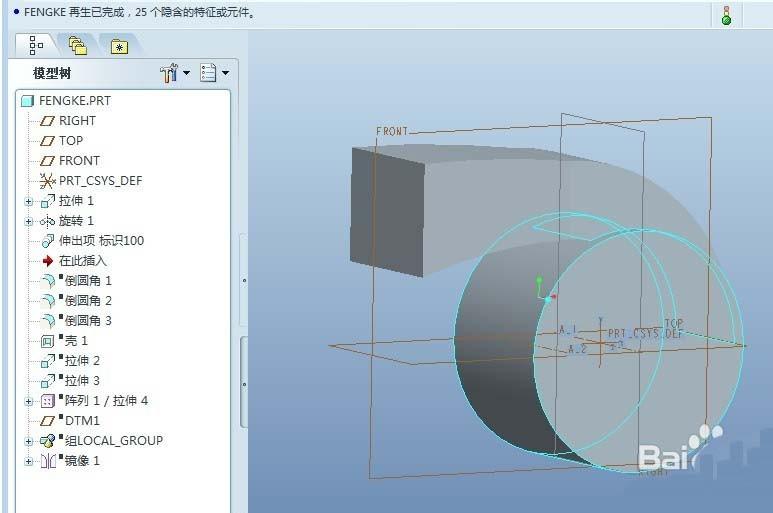Select the 拉伸 2 feature

tap(82, 361)
